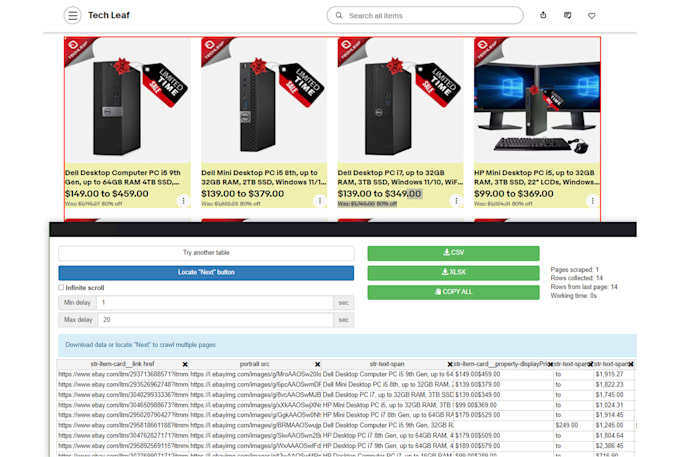Screen dimensions: 680x457
Task: Click table cell $149.00$459.00
Action: coord(503,374)
